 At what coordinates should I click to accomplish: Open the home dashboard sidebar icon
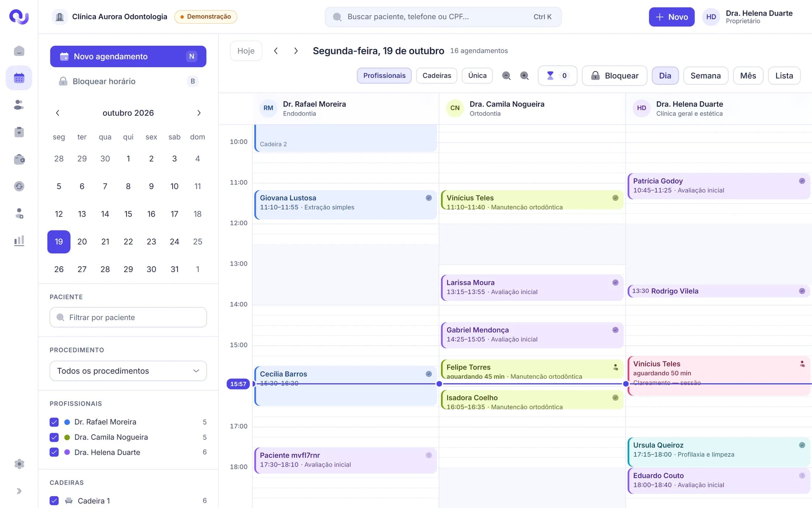pos(19,51)
